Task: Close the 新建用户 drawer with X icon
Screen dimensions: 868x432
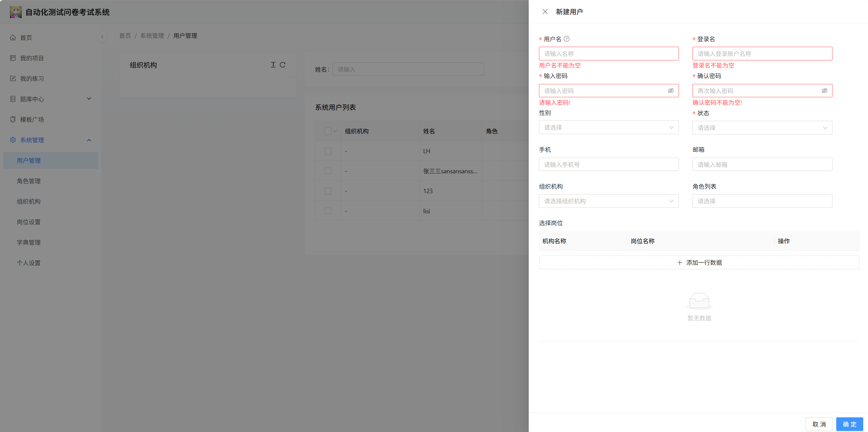Action: (x=545, y=12)
